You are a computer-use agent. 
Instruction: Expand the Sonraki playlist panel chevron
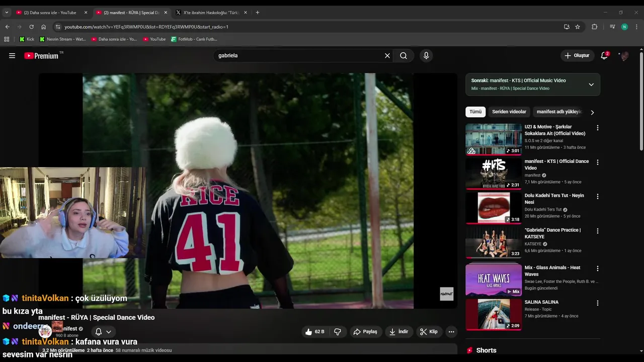[591, 84]
